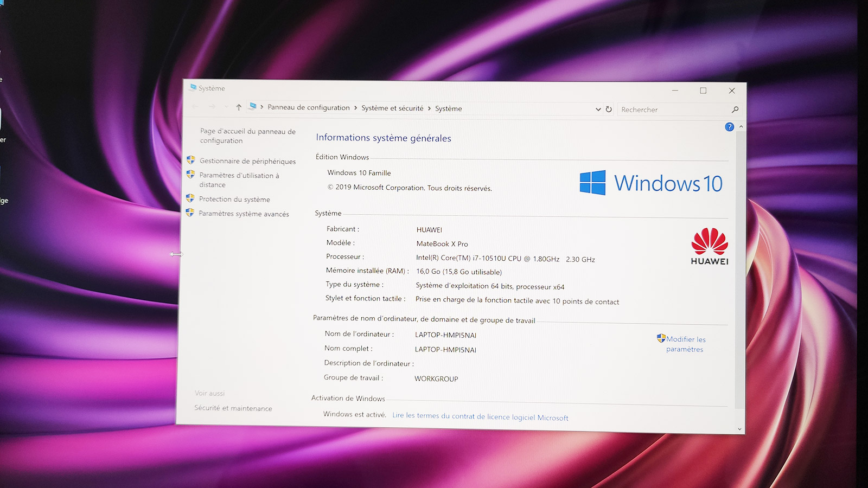
Task: Click the Up arrow navigation icon
Action: click(239, 107)
